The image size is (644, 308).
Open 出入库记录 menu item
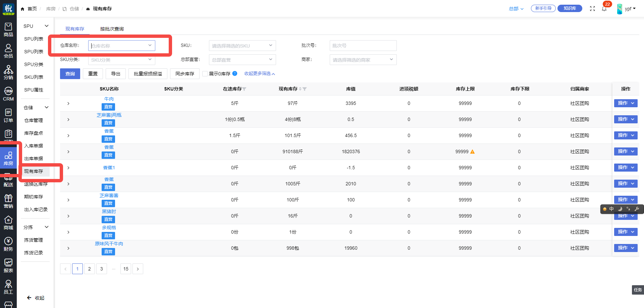(36, 209)
